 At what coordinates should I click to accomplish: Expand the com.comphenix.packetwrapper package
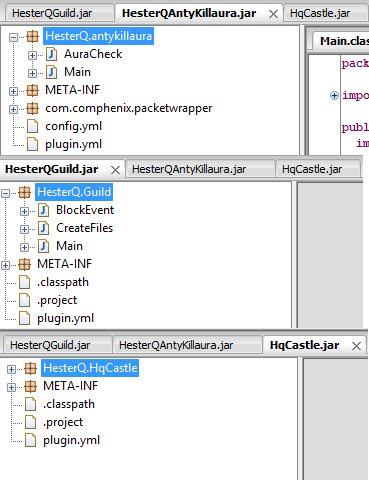(13, 109)
